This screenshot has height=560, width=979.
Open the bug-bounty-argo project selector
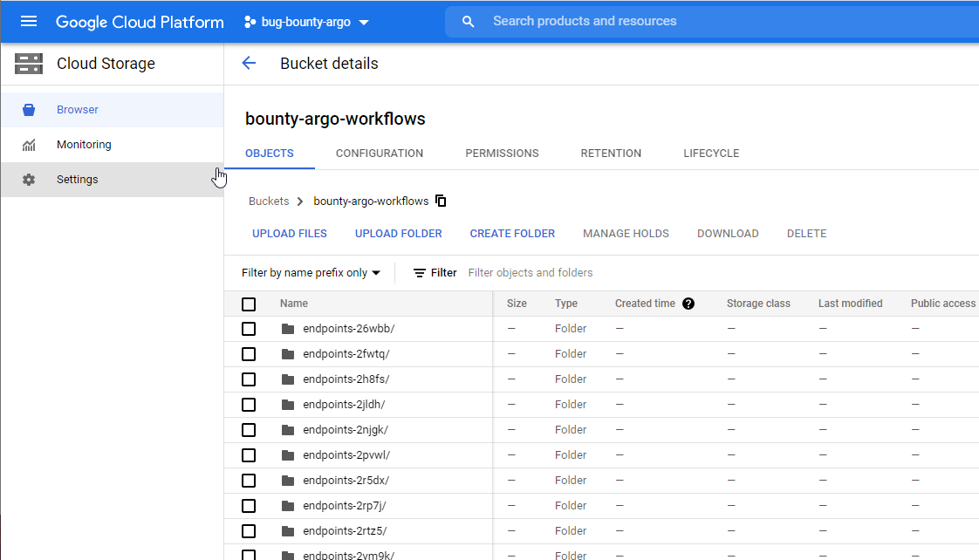tap(306, 22)
